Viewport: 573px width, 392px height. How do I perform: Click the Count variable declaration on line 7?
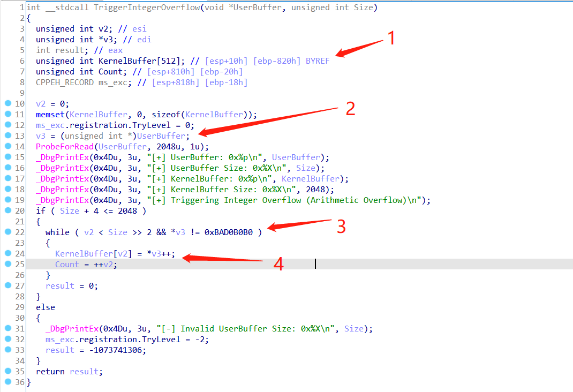point(110,72)
